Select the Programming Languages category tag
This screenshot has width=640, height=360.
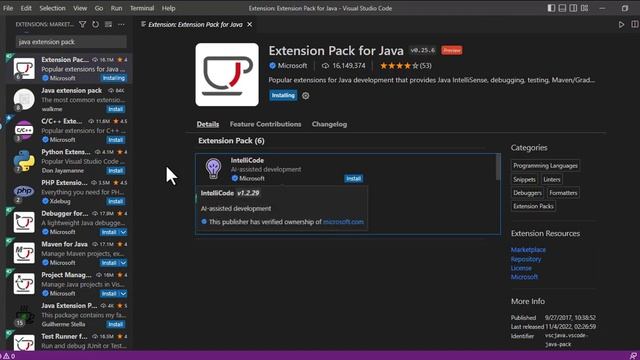[545, 166]
